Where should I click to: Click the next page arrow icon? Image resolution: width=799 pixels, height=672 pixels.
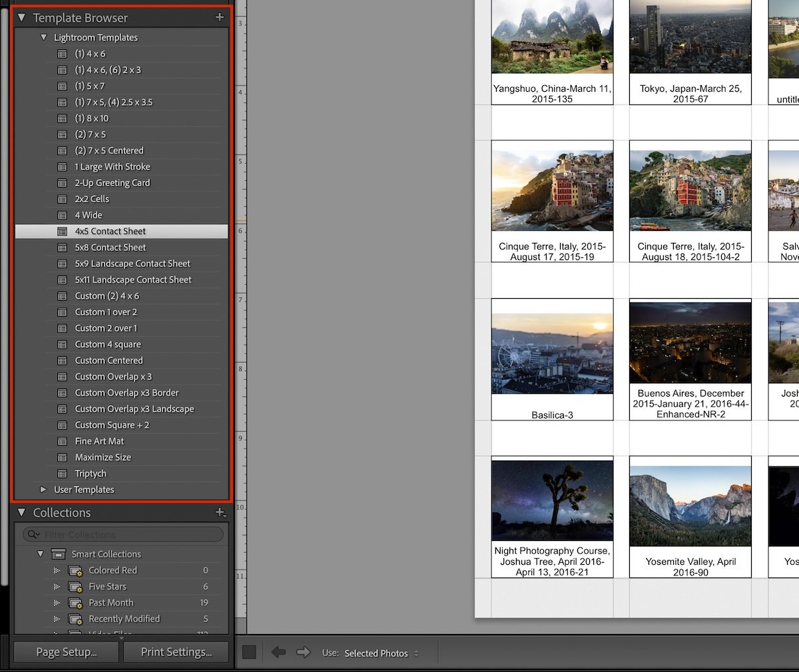pyautogui.click(x=304, y=653)
